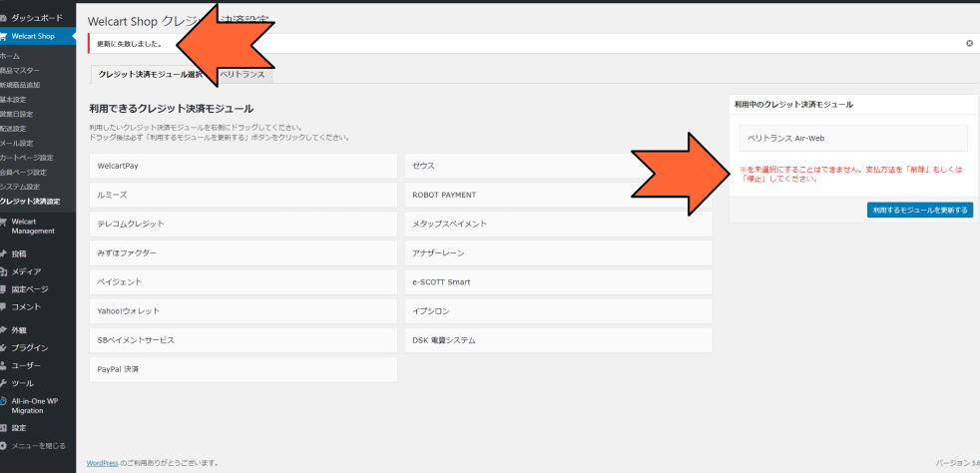This screenshot has height=473, width=980.
Task: Select the e-SCOTT Smart module box
Action: [x=558, y=281]
